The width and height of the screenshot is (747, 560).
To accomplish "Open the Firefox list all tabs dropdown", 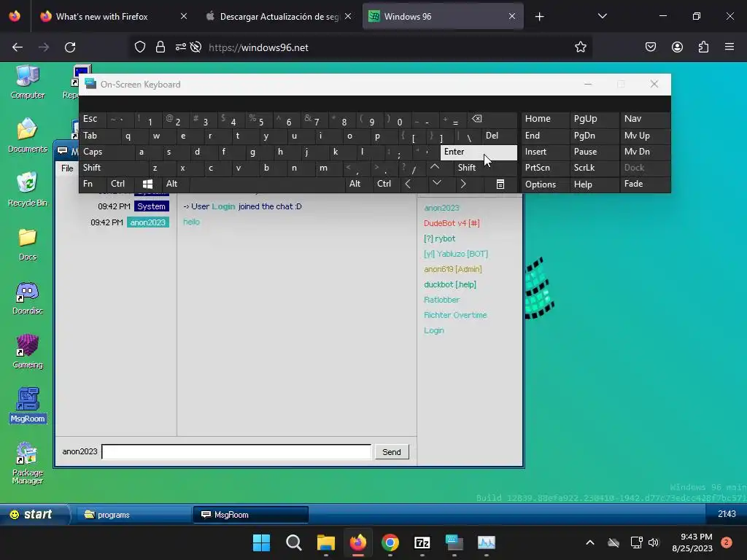I will (x=602, y=16).
